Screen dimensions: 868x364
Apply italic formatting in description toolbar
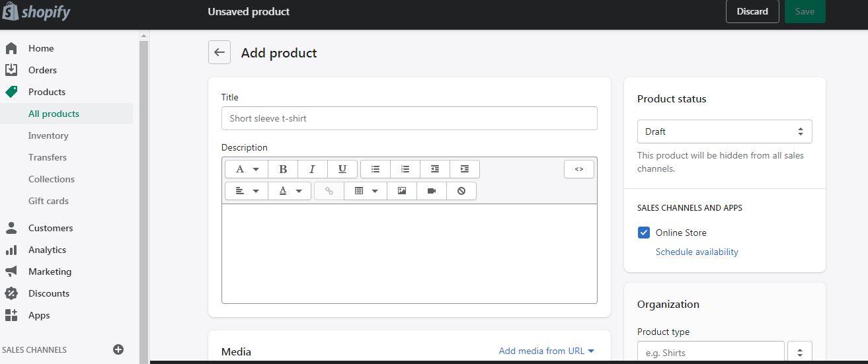[x=313, y=169]
